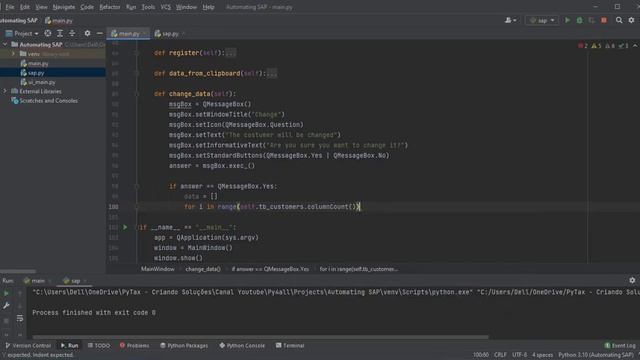
Task: Open the Code menu
Action: (x=87, y=7)
